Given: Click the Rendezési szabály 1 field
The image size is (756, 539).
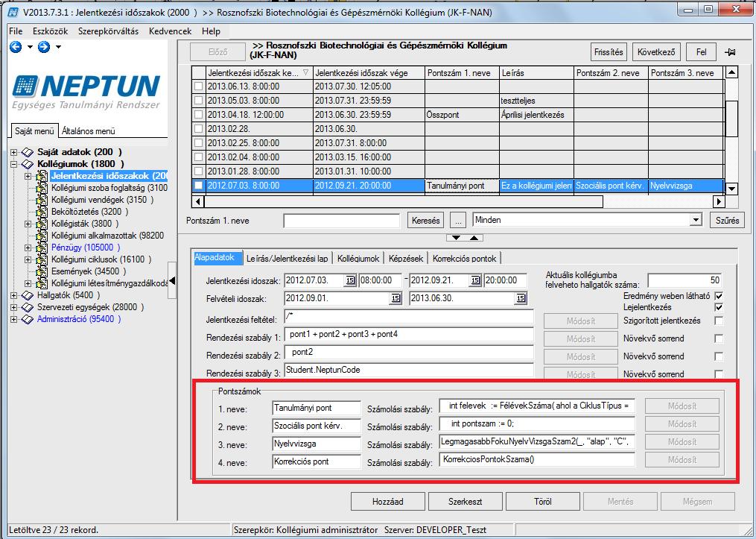Looking at the screenshot, I should click(410, 335).
